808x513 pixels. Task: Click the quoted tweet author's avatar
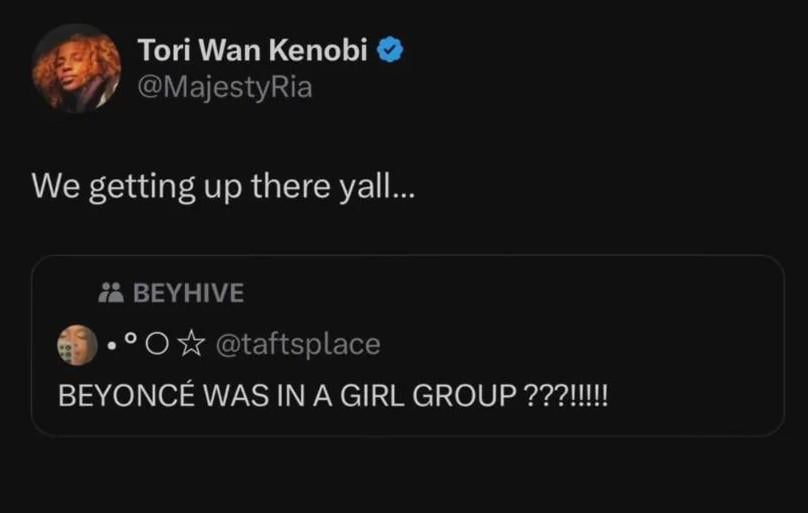(x=77, y=344)
